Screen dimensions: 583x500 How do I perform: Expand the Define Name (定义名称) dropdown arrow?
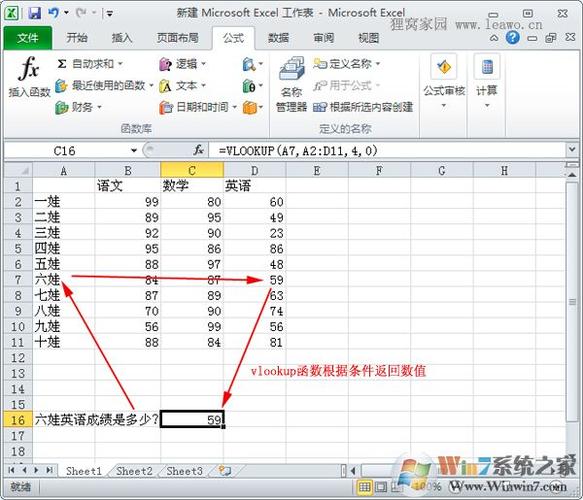[377, 64]
